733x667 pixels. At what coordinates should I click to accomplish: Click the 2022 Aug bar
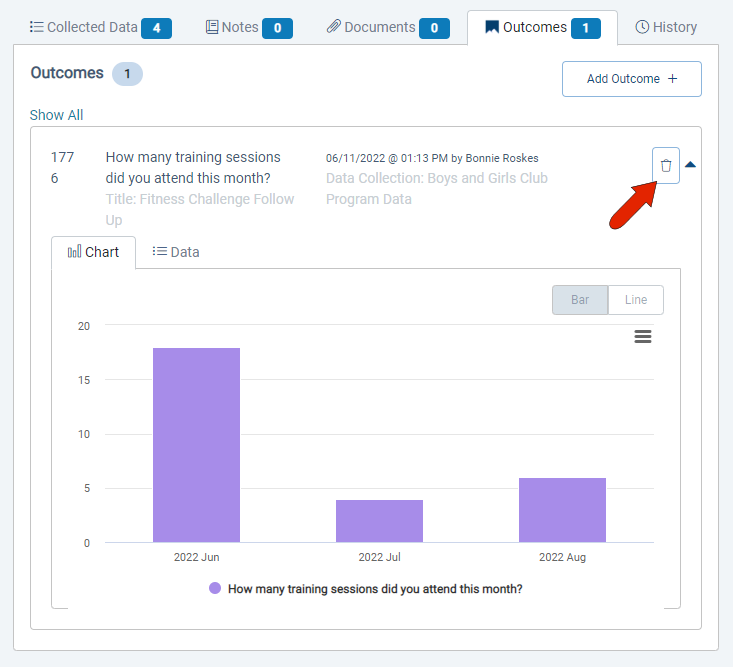pos(562,510)
